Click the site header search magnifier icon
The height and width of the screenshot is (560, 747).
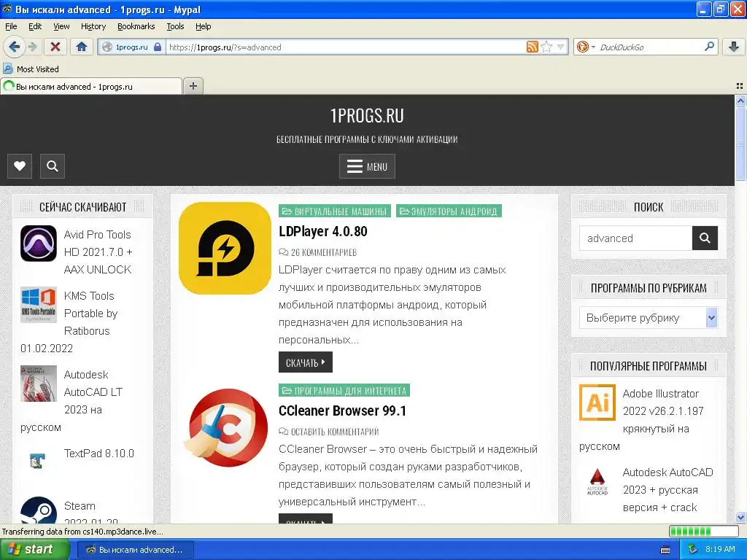pos(53,166)
